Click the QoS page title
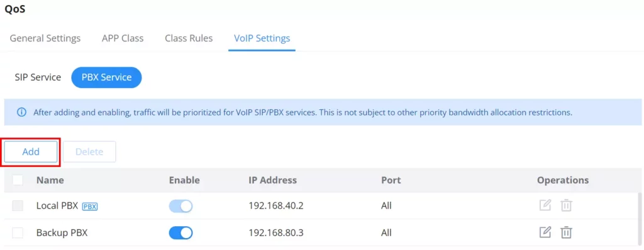The width and height of the screenshot is (644, 250). tap(15, 9)
